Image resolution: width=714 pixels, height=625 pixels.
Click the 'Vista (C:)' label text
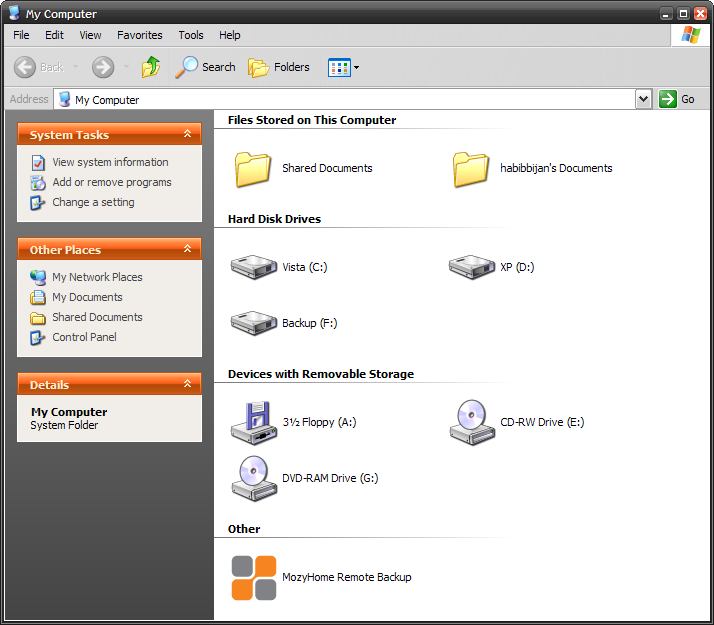pyautogui.click(x=305, y=267)
